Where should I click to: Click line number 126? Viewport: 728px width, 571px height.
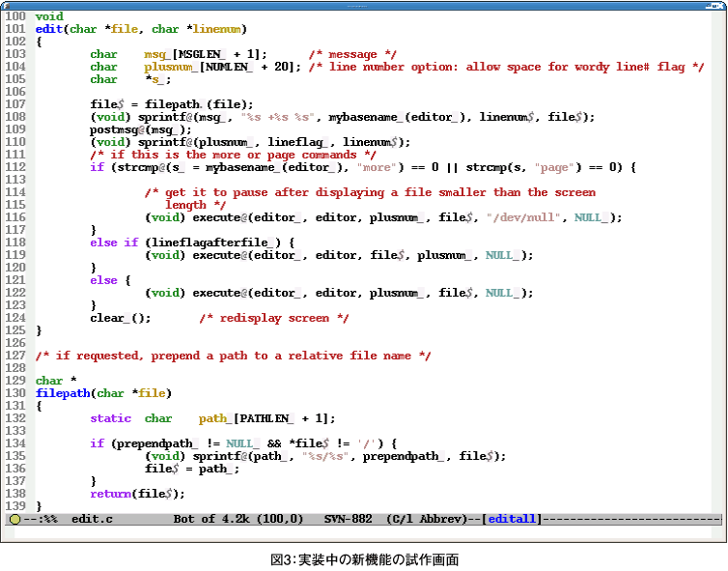coord(15,343)
